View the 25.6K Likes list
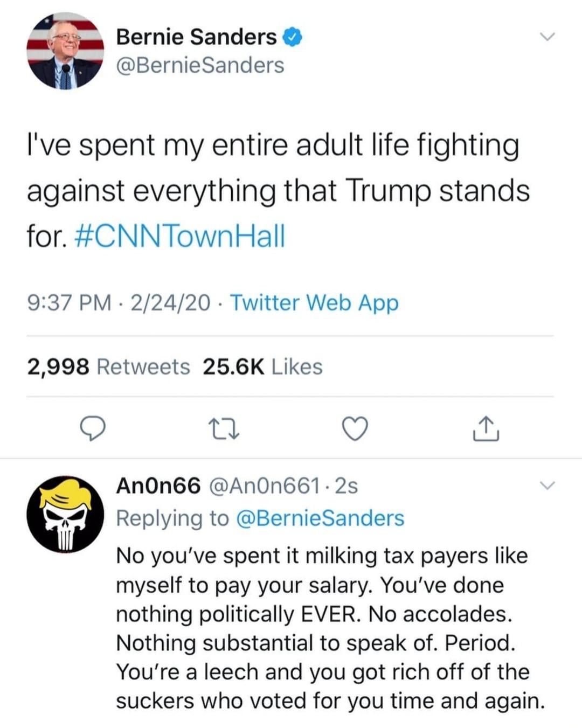Screen dimensions: 582x728 (262, 367)
